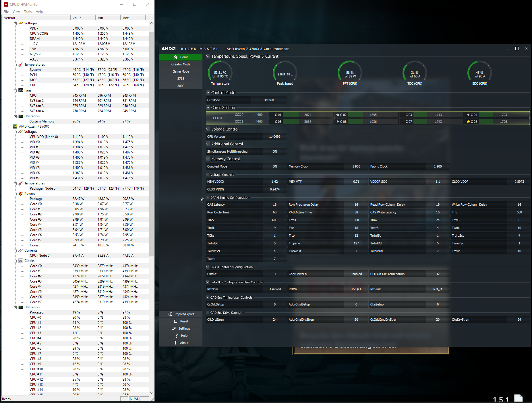The height and width of the screenshot is (403, 532).
Task: Toggle the GearDownEn Enabled value
Action: [x=356, y=274]
